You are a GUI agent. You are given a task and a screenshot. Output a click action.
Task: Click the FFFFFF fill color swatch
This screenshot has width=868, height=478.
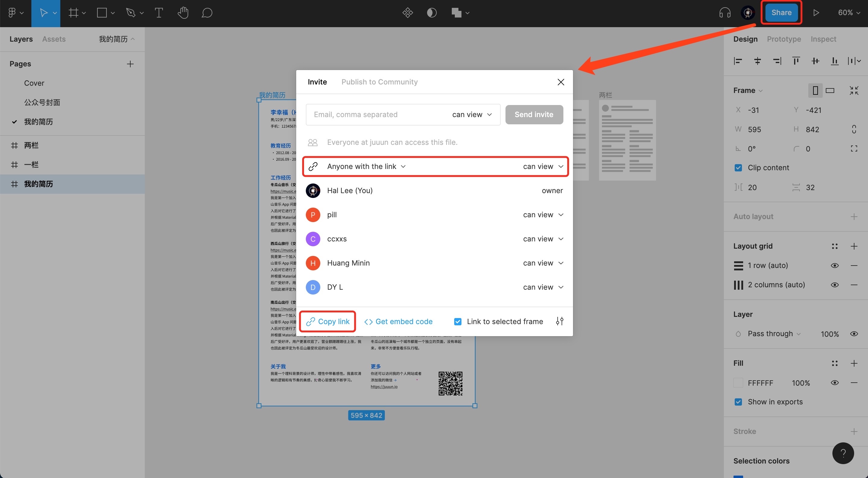(738, 383)
